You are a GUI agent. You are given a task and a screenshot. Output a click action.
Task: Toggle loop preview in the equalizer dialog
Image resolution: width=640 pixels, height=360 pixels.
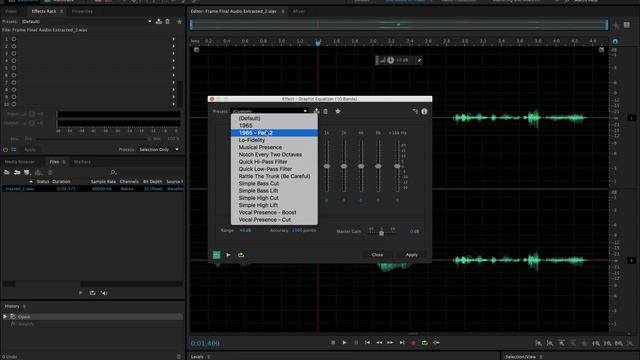(x=241, y=255)
